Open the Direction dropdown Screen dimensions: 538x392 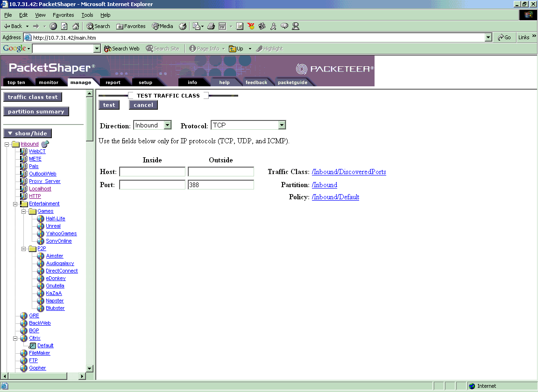pyautogui.click(x=167, y=125)
